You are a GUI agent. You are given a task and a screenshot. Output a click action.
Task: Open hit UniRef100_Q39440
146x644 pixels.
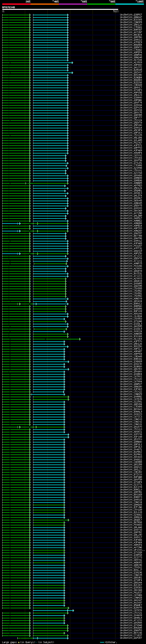click(x=131, y=98)
